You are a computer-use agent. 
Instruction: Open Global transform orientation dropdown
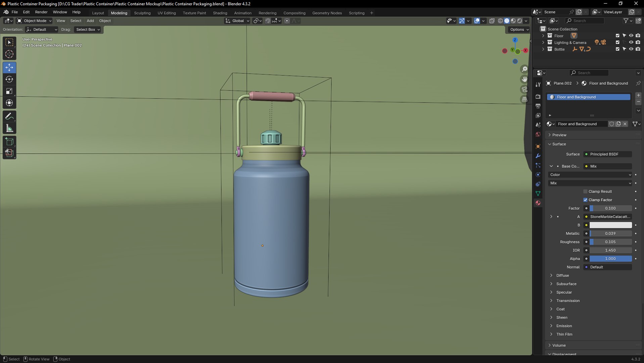(x=237, y=21)
